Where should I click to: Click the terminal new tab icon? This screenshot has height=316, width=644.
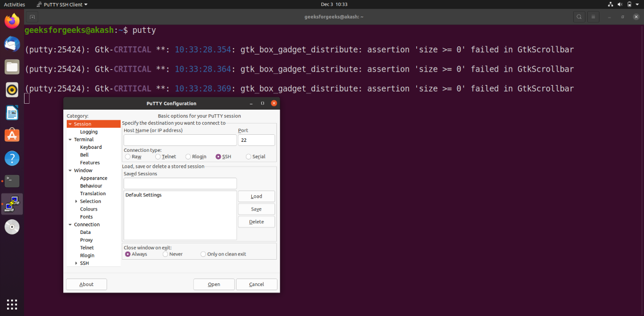click(x=32, y=17)
